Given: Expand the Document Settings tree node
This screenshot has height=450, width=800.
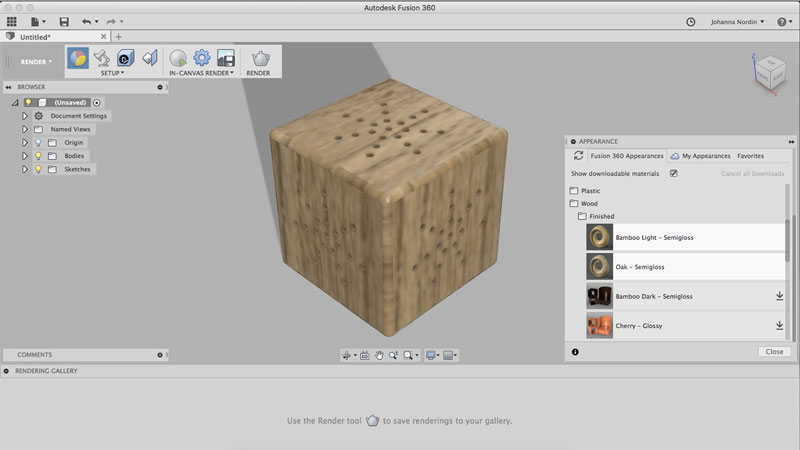Looking at the screenshot, I should click(x=25, y=116).
